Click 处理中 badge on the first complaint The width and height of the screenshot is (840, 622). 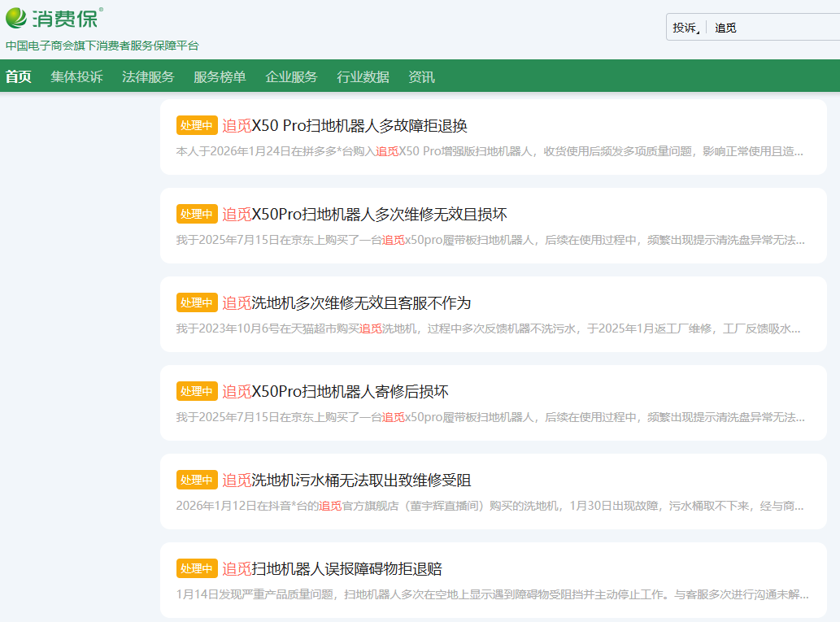click(x=197, y=126)
